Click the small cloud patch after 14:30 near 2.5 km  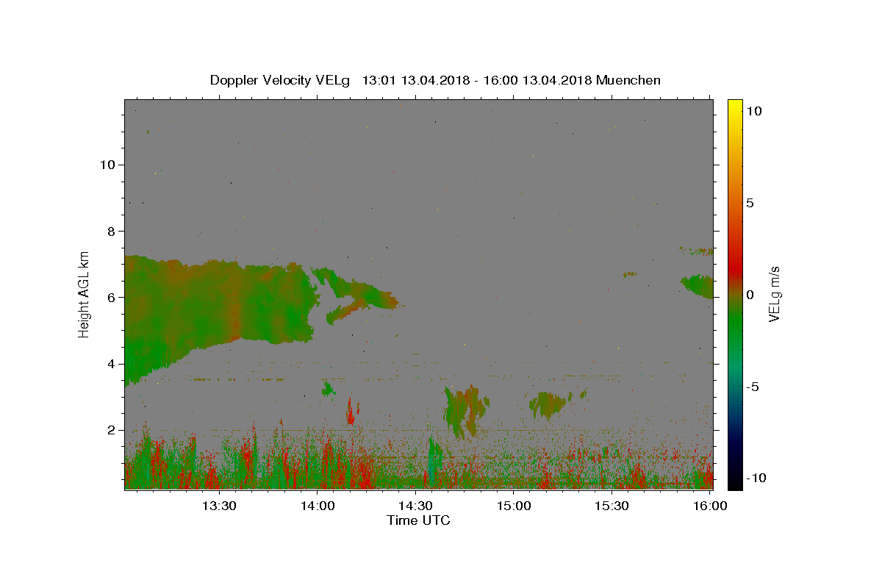(x=465, y=410)
